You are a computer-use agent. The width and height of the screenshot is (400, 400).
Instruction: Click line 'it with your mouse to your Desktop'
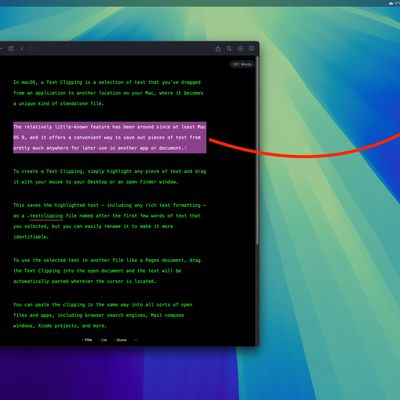pos(96,182)
